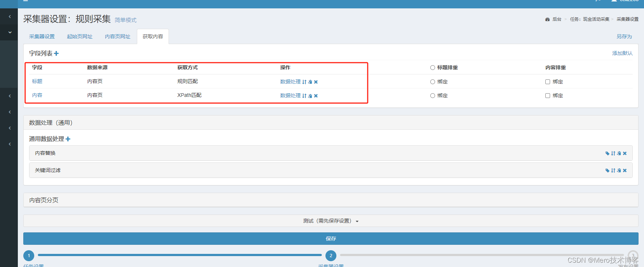
Task: Open the 内容 field link
Action: (x=37, y=95)
